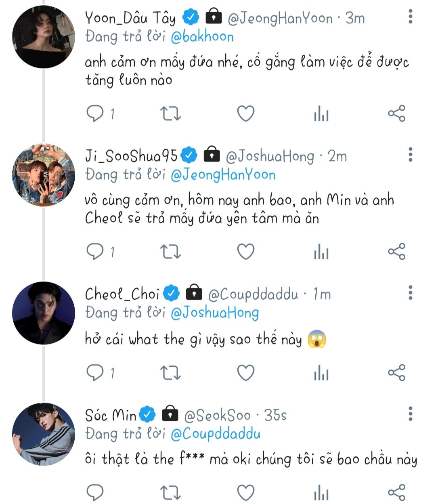
Task: Retweet the post by Yoon_Dâu Tây
Action: (x=170, y=113)
